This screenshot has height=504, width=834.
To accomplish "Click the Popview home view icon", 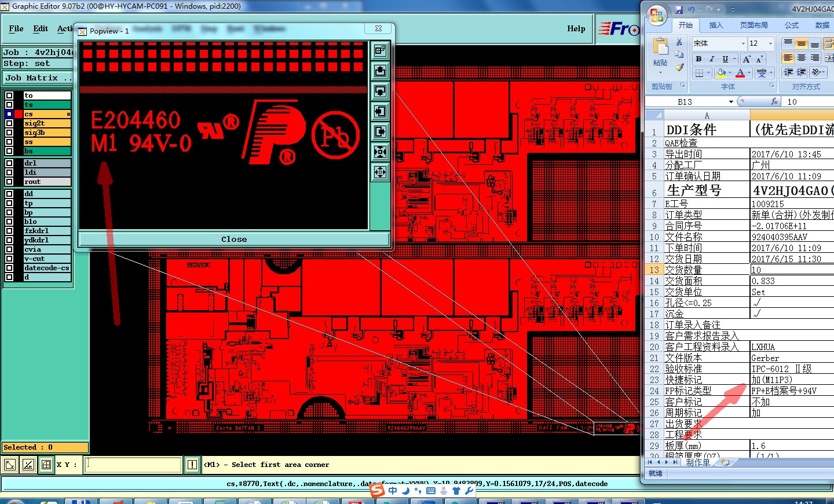I will [380, 51].
